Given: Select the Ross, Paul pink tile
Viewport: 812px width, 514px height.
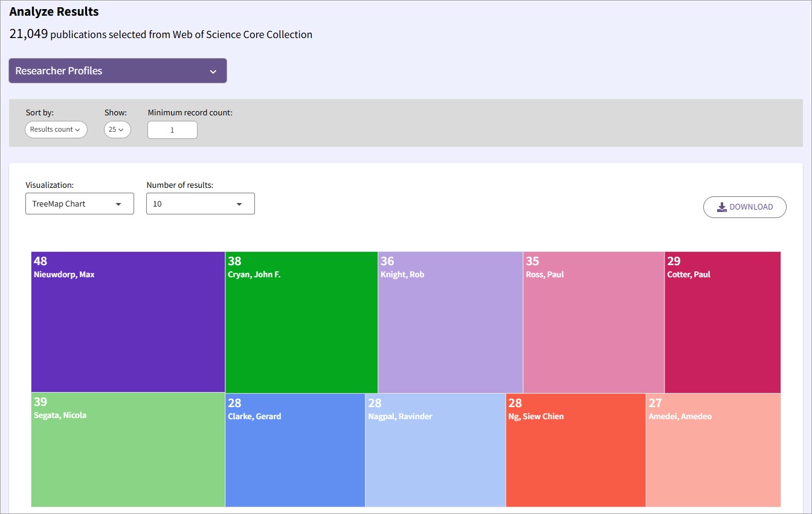Looking at the screenshot, I should point(594,323).
